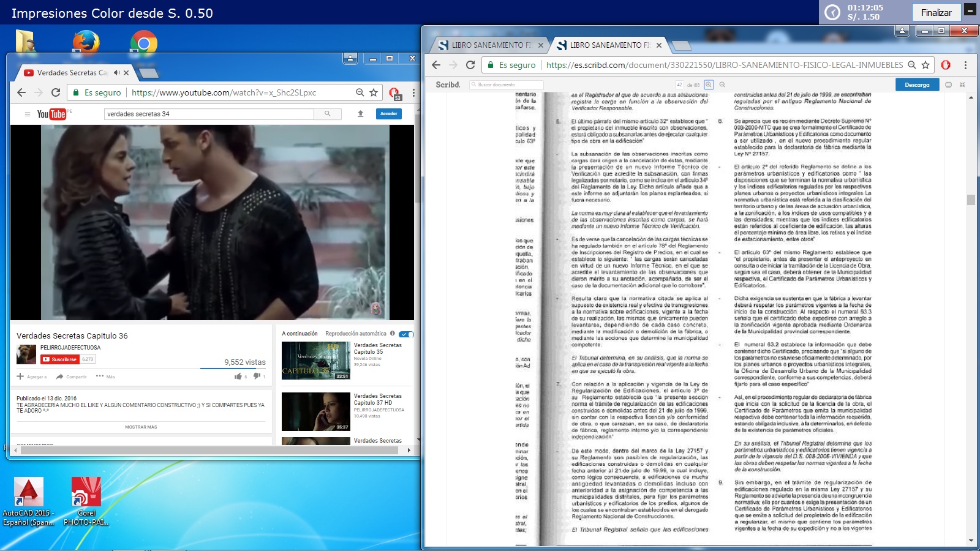Open Verdades Secretas Capitulo 35 thumbnail
This screenshot has height=551, width=980.
coord(315,361)
